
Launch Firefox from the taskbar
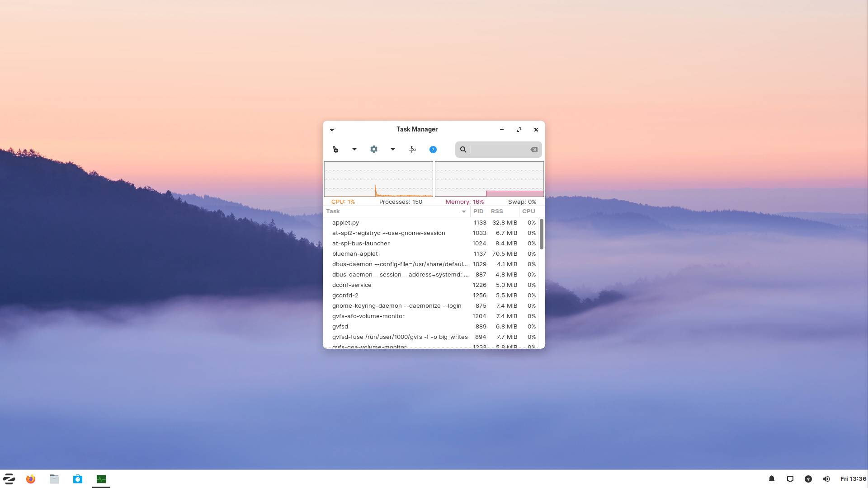(30, 479)
